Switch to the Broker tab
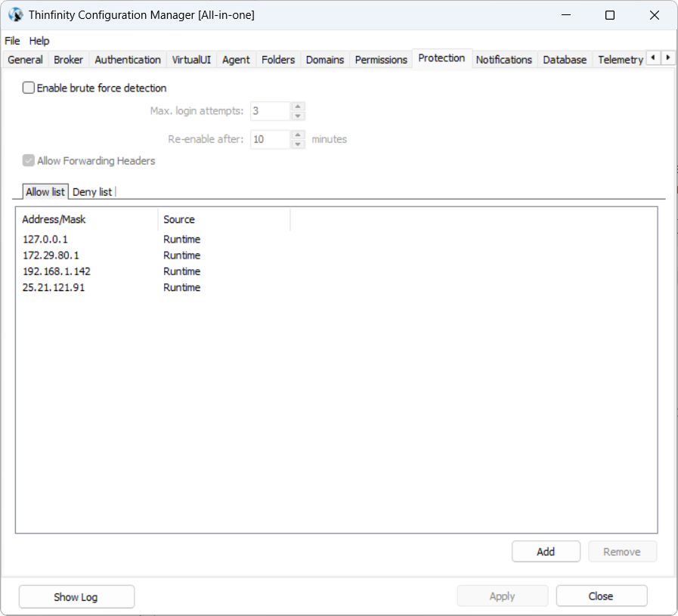This screenshot has height=616, width=678. tap(68, 60)
